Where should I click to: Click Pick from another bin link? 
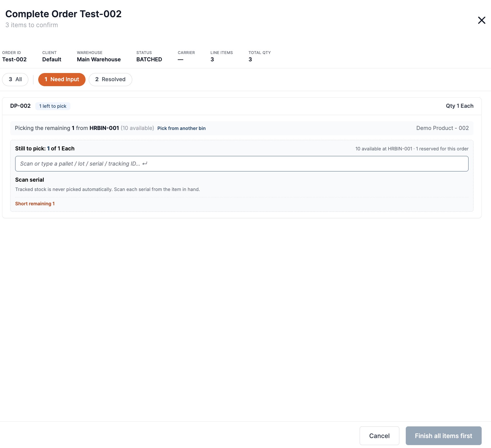[181, 128]
